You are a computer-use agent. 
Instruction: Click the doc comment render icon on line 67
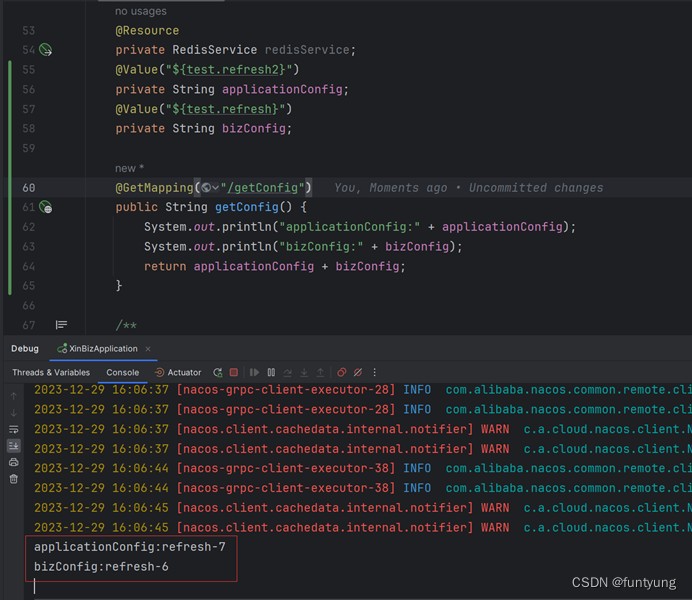(61, 325)
